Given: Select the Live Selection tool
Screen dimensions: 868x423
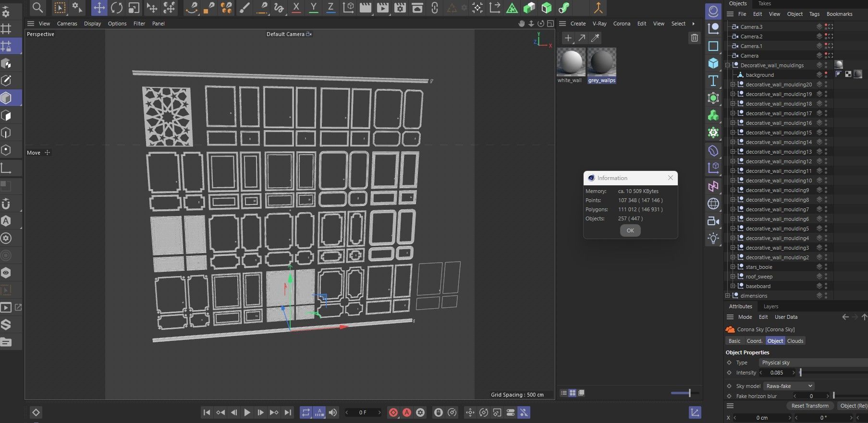Looking at the screenshot, I should pos(60,8).
